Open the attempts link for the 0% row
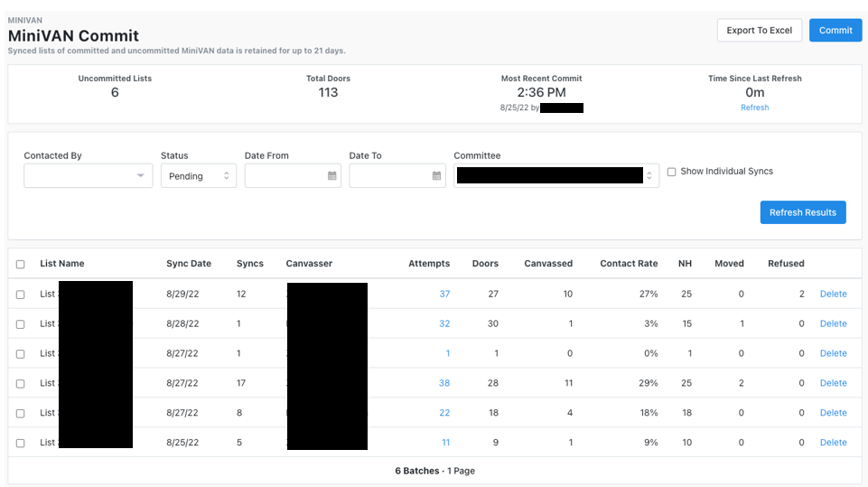This screenshot has width=868, height=487. (x=448, y=353)
